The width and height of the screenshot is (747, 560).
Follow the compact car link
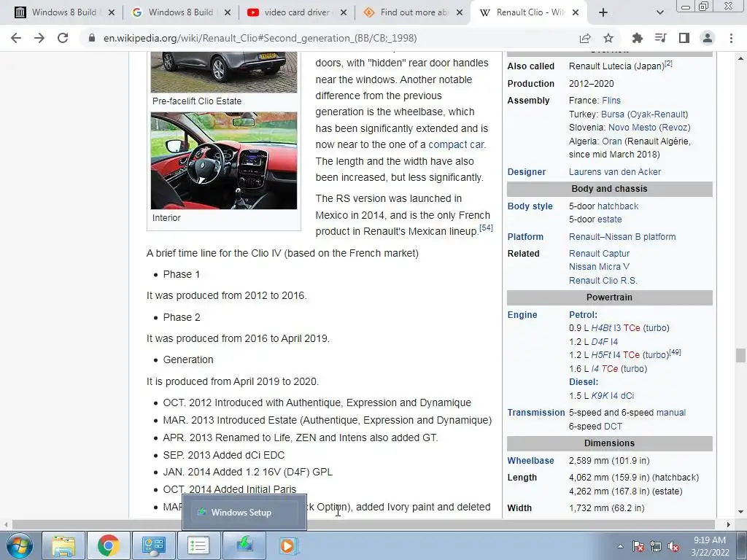pos(456,145)
